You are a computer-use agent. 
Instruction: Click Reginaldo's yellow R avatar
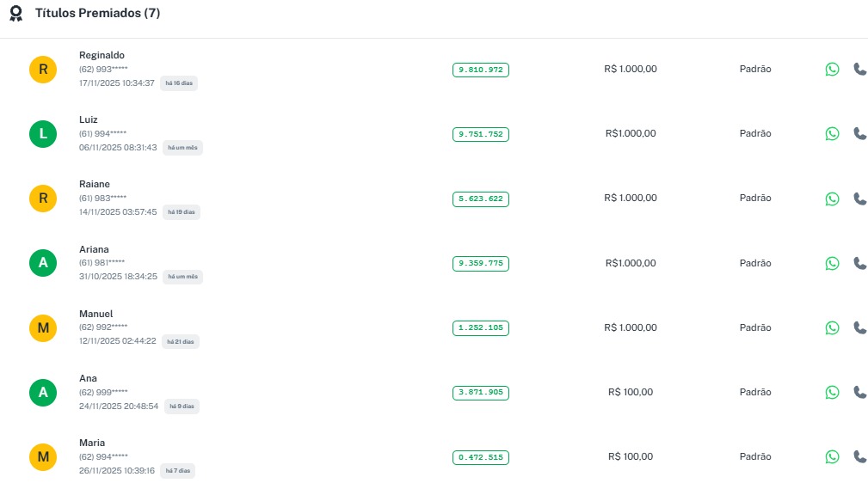(43, 70)
